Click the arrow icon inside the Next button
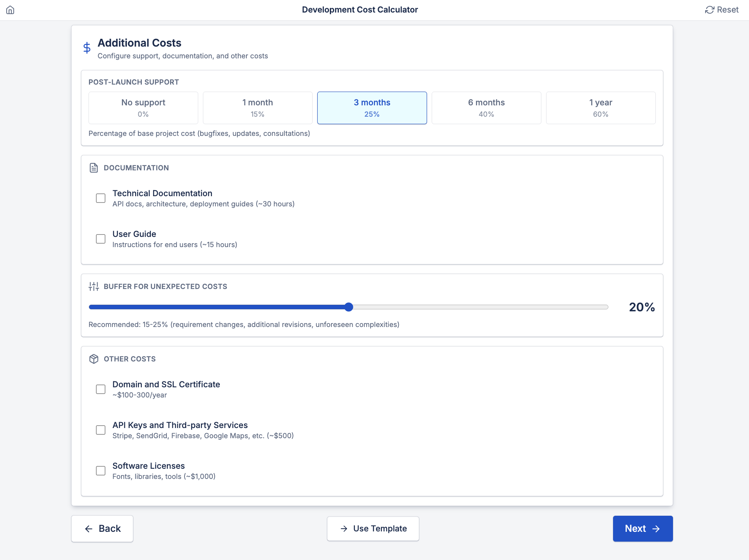 coord(655,528)
